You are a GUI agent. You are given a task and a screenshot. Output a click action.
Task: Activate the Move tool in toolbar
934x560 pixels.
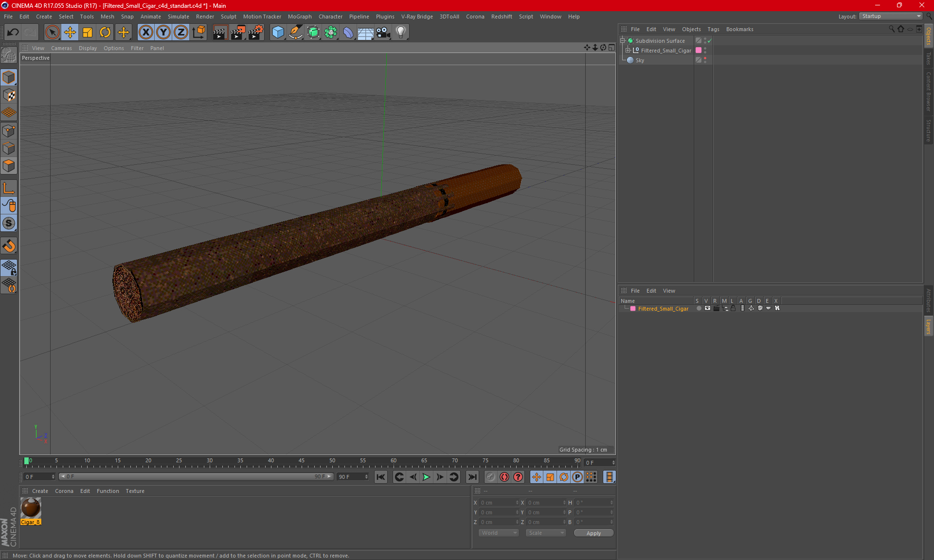(70, 33)
